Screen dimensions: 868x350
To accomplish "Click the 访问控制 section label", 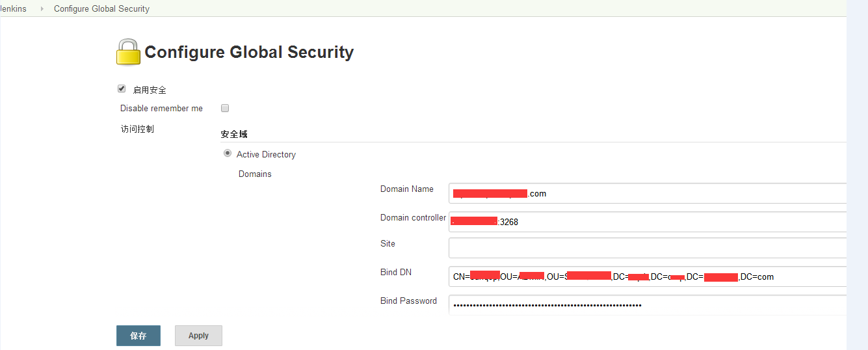I will click(x=137, y=129).
